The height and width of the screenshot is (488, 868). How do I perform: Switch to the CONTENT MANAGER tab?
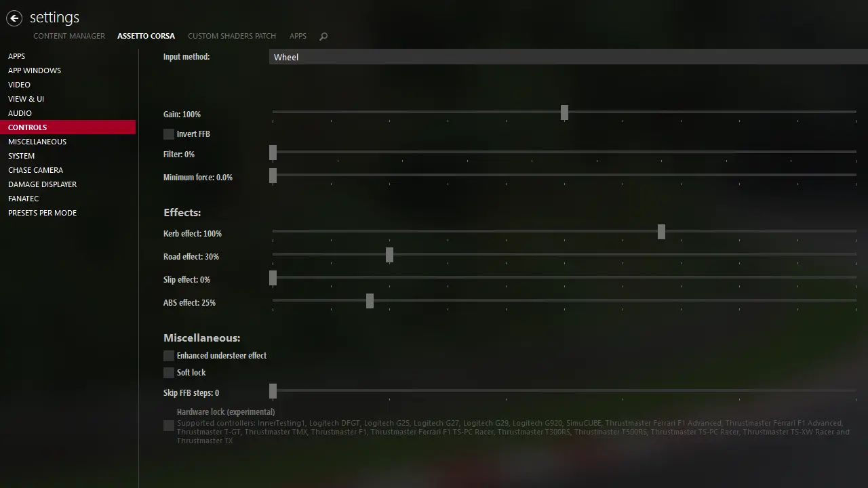click(69, 36)
